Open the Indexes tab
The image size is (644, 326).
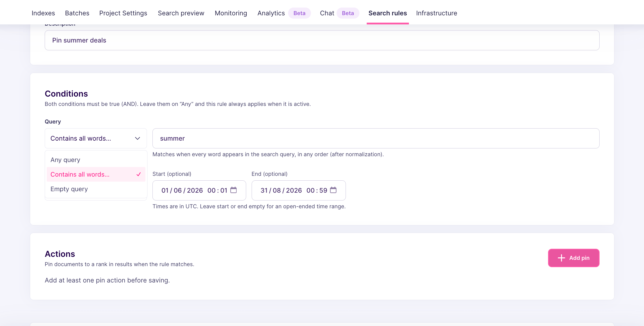click(43, 13)
